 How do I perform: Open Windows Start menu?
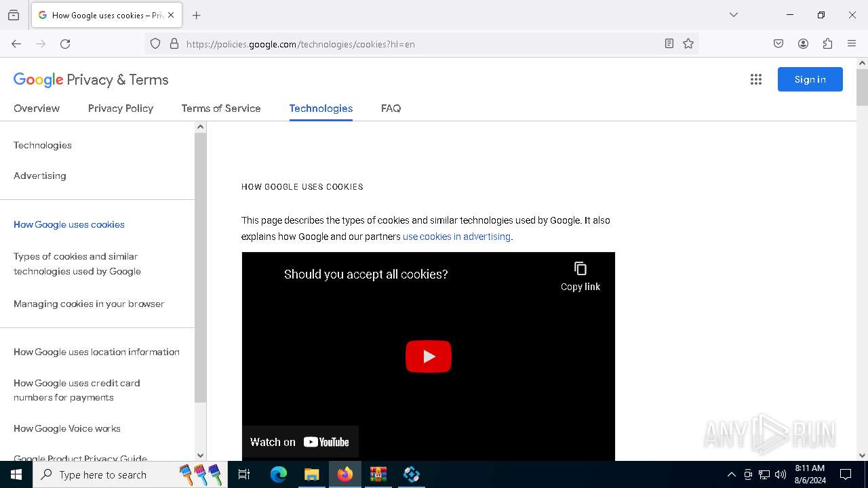tap(16, 474)
